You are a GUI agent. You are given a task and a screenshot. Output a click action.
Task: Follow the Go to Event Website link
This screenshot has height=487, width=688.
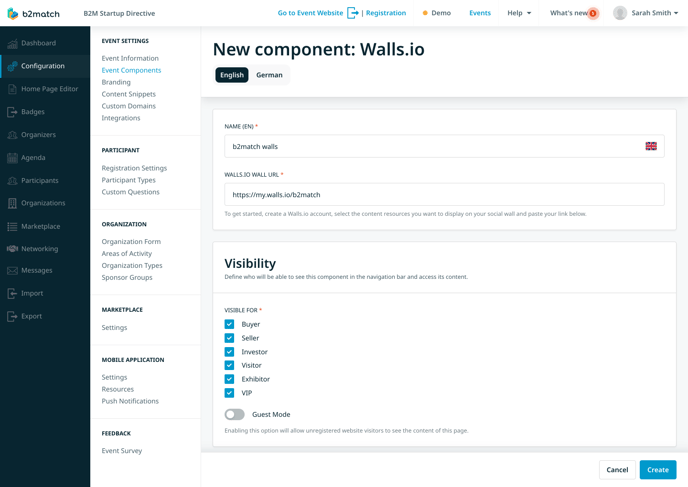310,13
